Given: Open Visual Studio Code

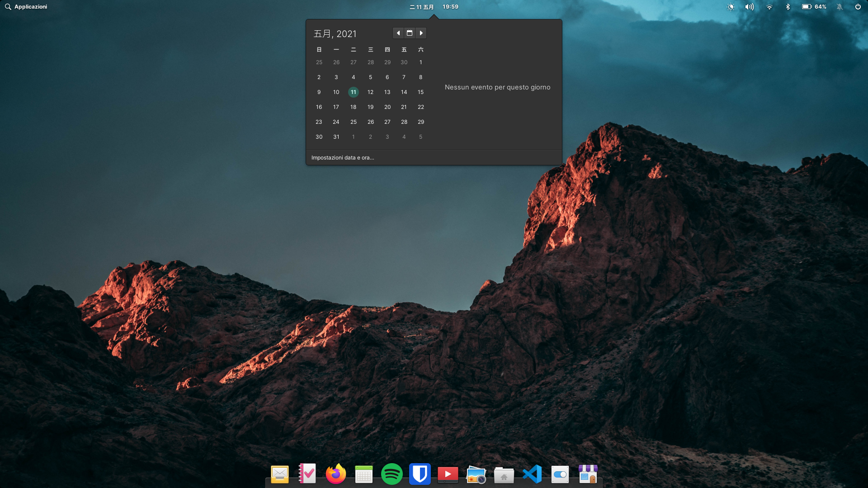Looking at the screenshot, I should (x=532, y=474).
